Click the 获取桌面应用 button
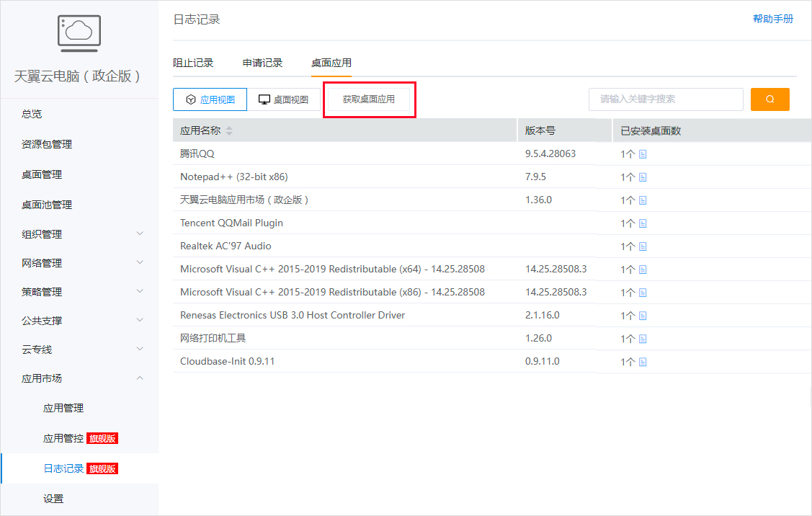Screen dimensions: 812x516 pyautogui.click(x=369, y=99)
